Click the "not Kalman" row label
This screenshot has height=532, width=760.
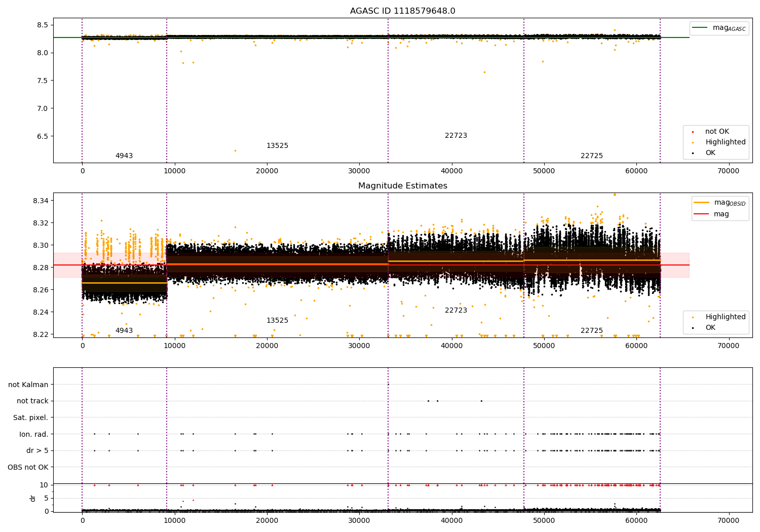[x=28, y=385]
